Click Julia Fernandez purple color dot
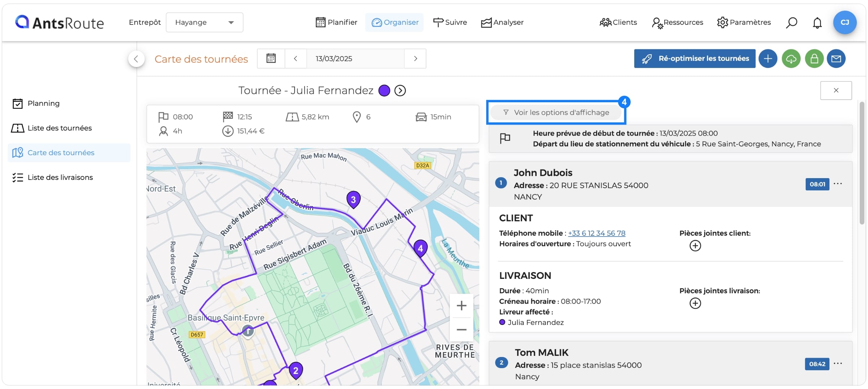This screenshot has width=868, height=389. pyautogui.click(x=384, y=90)
